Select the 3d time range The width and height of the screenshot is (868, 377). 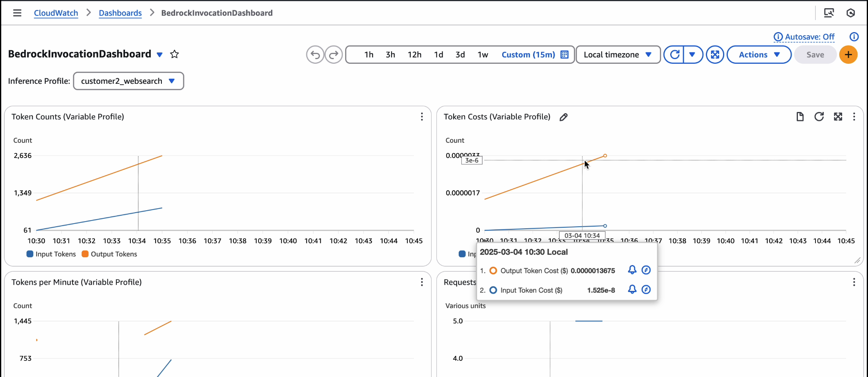click(x=460, y=55)
